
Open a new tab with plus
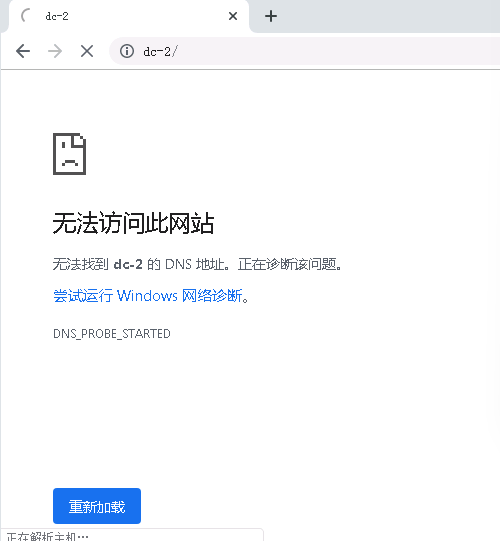271,16
